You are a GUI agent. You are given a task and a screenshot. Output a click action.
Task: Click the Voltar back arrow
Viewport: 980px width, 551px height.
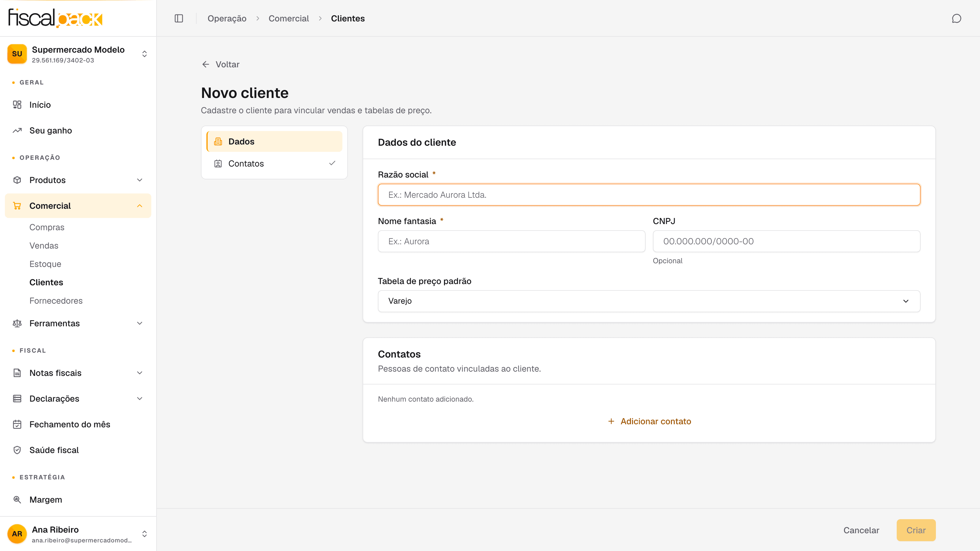206,64
